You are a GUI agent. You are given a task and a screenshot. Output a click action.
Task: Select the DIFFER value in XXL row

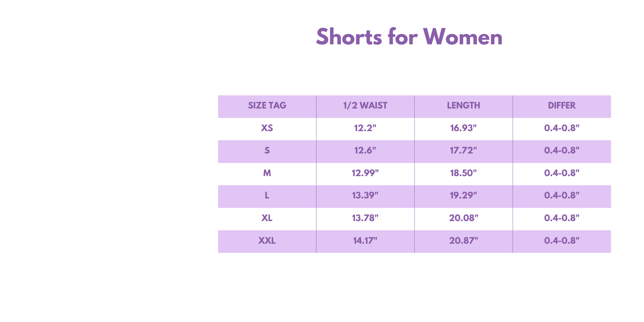click(x=562, y=241)
